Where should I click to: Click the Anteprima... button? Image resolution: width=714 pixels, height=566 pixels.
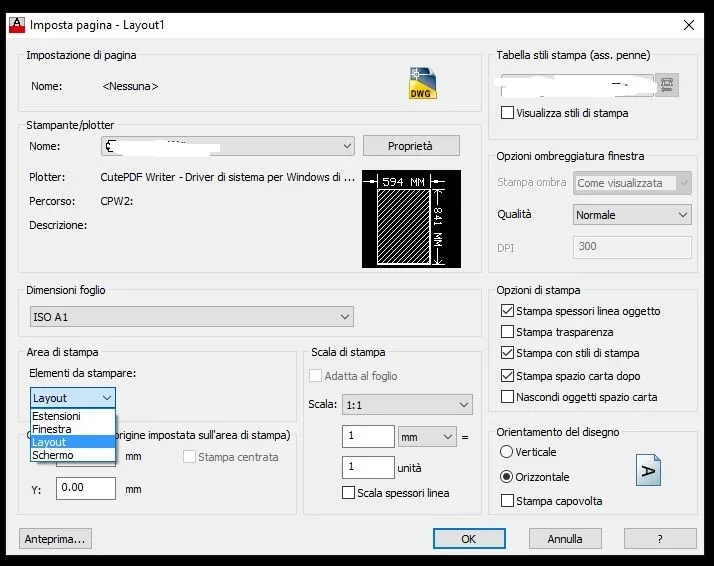55,539
